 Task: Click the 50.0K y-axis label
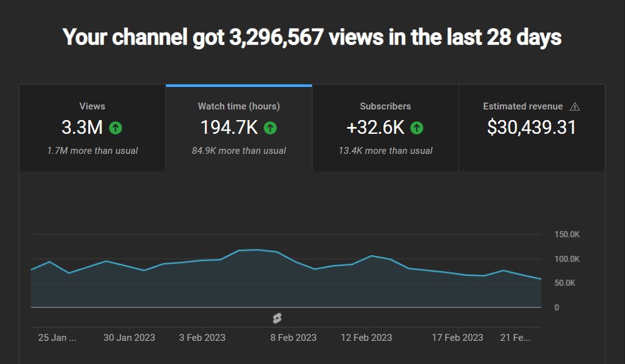(x=564, y=283)
